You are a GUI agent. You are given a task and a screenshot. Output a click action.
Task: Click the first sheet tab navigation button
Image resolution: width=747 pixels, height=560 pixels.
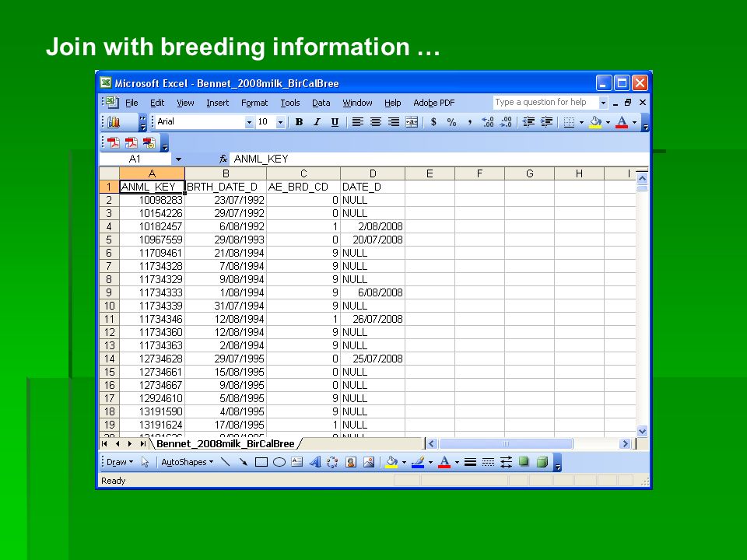click(x=104, y=444)
